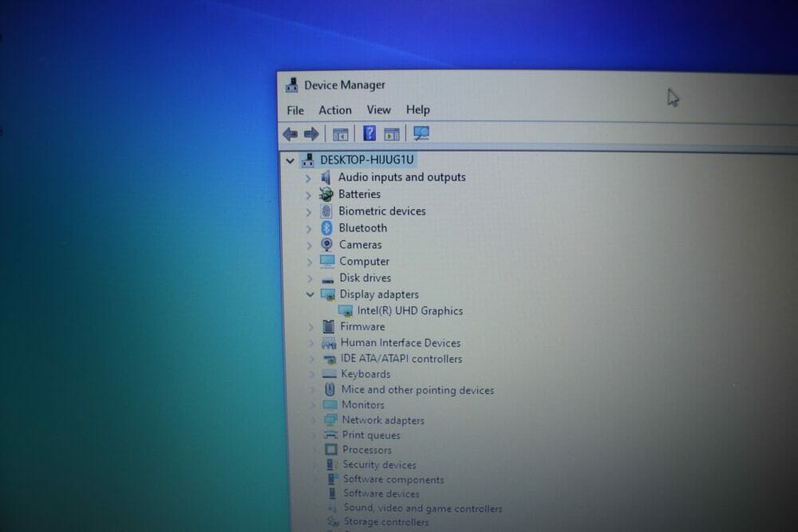Expand the Firmware category chevron
This screenshot has width=798, height=532.
point(310,328)
